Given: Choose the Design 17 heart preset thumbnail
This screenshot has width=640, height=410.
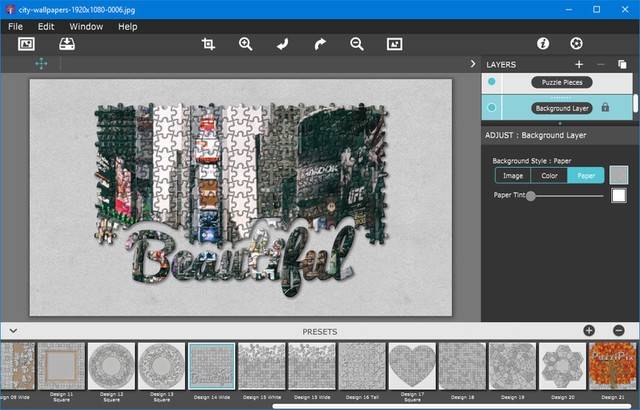Looking at the screenshot, I should (x=412, y=367).
